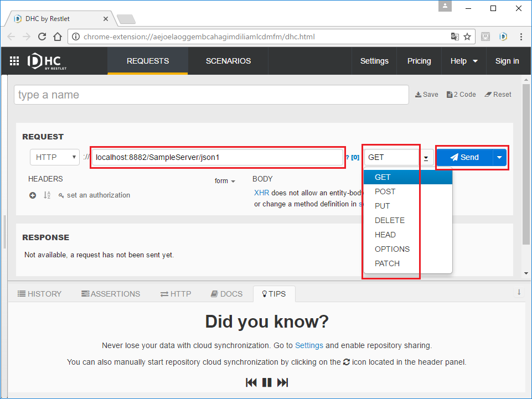
Task: Collapse bottom panel with down arrow icon
Action: [x=519, y=292]
